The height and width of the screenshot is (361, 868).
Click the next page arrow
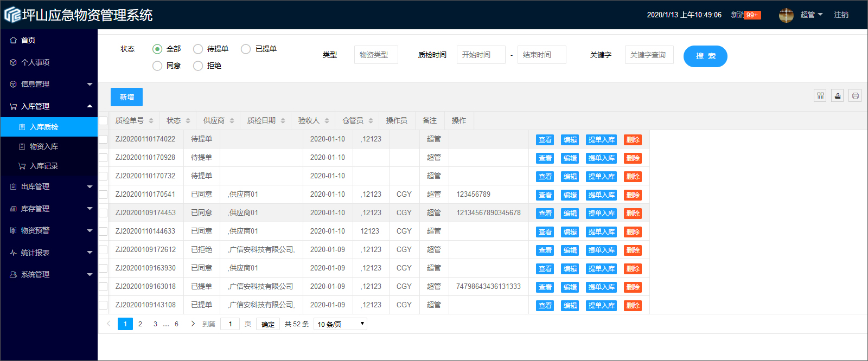(193, 324)
